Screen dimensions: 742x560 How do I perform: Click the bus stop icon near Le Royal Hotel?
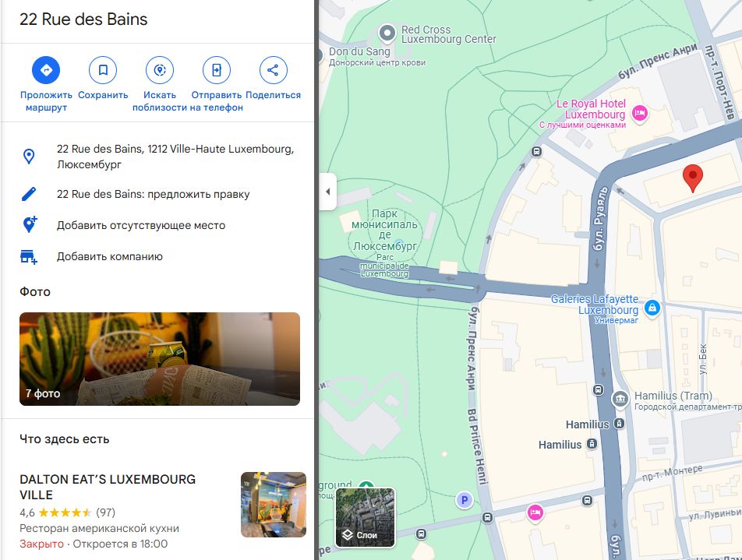tap(536, 151)
